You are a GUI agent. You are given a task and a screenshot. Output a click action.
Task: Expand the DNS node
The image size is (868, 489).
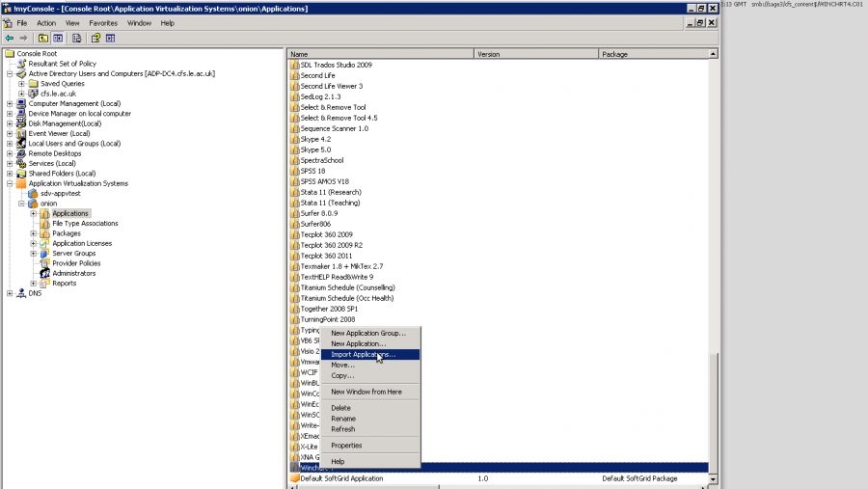click(x=10, y=293)
